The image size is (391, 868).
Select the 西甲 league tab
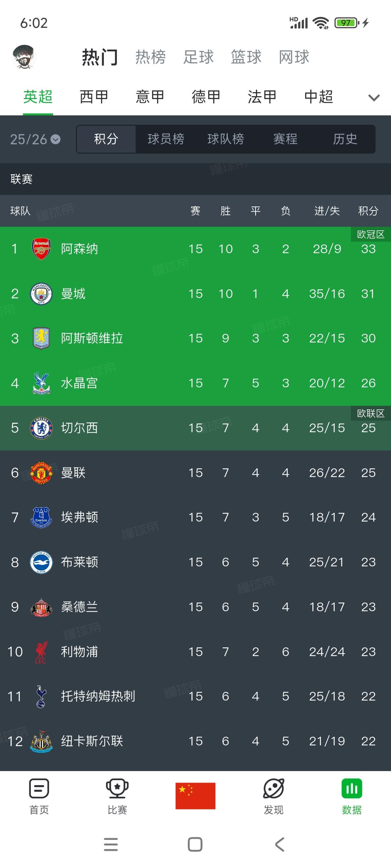[94, 97]
